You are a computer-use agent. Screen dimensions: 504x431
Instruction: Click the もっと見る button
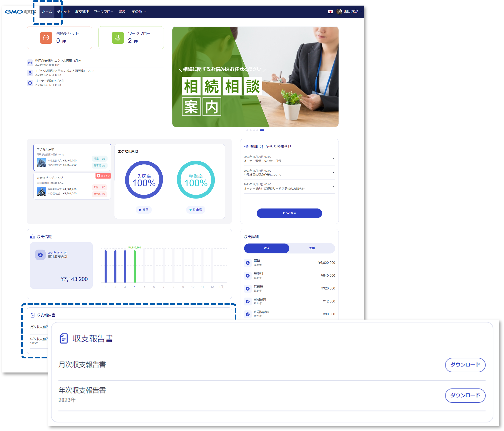tap(289, 213)
